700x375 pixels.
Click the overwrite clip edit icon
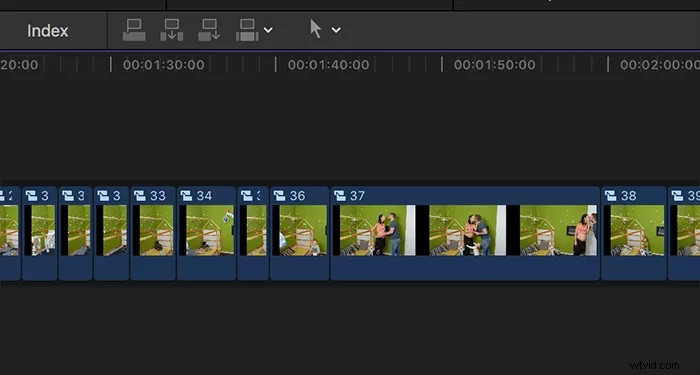[247, 30]
